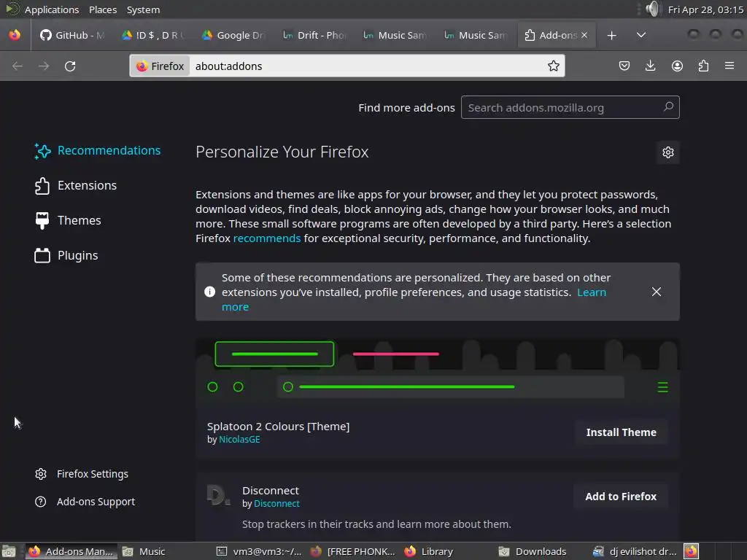Image resolution: width=747 pixels, height=560 pixels.
Task: Open Add-ons Support link
Action: 85,502
